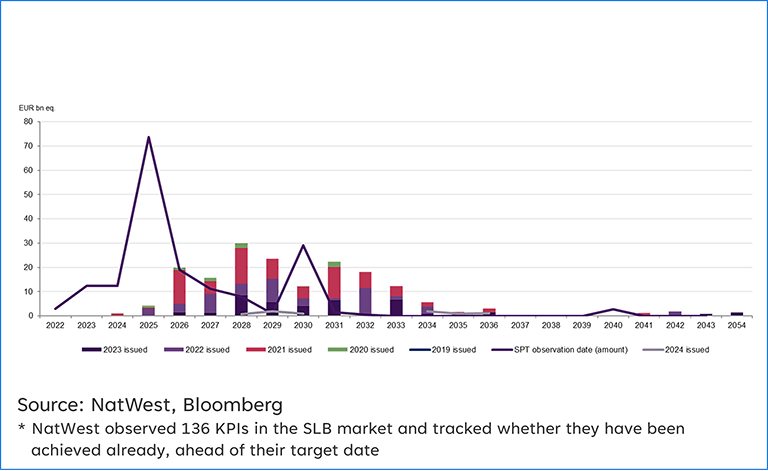Click the SPT line peak at 2025
Screen dimensions: 768x471
pyautogui.click(x=149, y=137)
